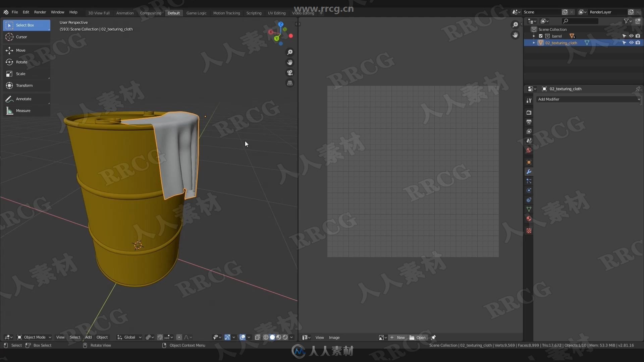Click the Compositing workspace tab
The image size is (644, 362).
click(x=150, y=12)
